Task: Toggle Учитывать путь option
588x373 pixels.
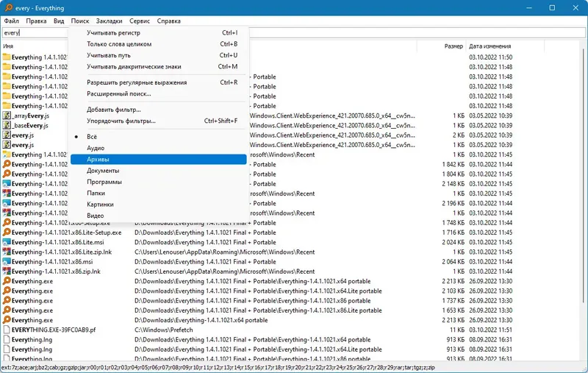Action: [159, 55]
